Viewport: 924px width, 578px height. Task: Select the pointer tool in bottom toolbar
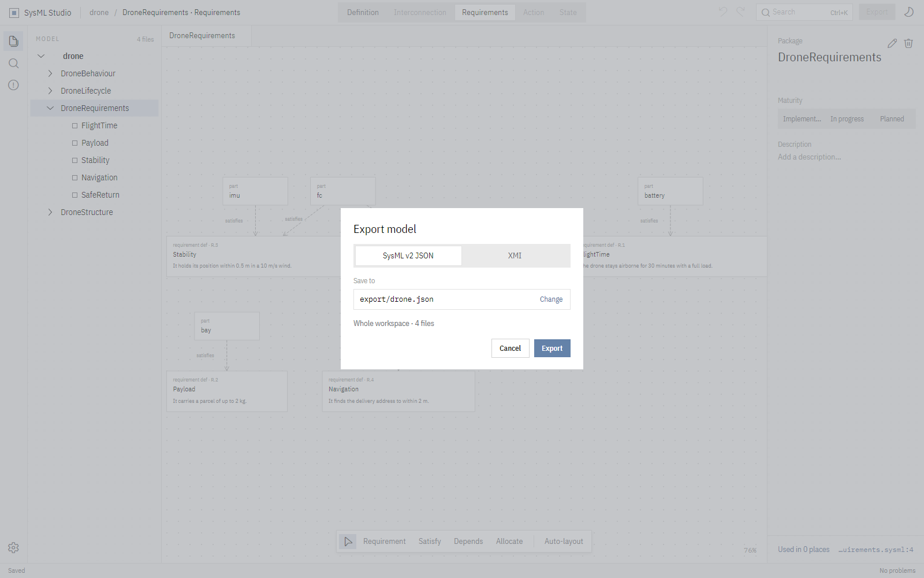point(348,542)
